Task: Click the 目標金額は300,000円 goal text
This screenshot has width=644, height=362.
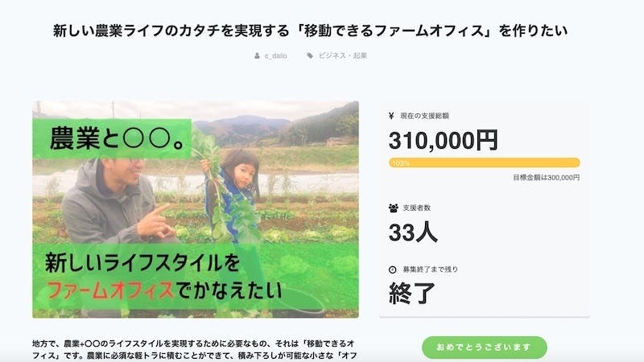Action: (545, 177)
